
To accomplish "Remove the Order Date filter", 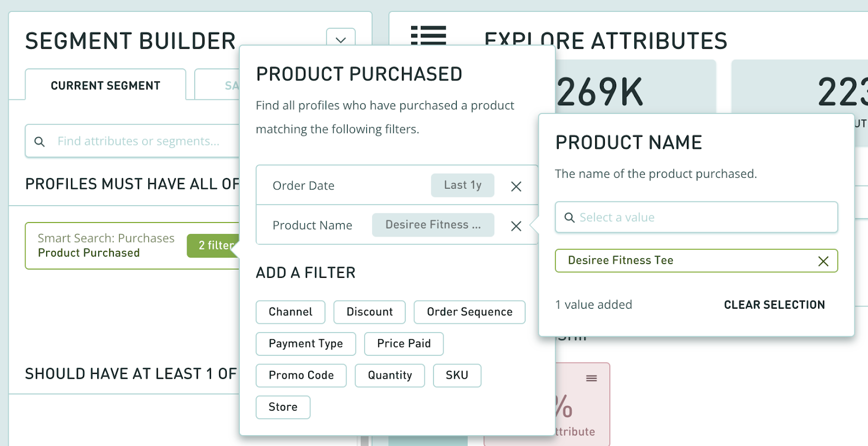I will pyautogui.click(x=516, y=186).
